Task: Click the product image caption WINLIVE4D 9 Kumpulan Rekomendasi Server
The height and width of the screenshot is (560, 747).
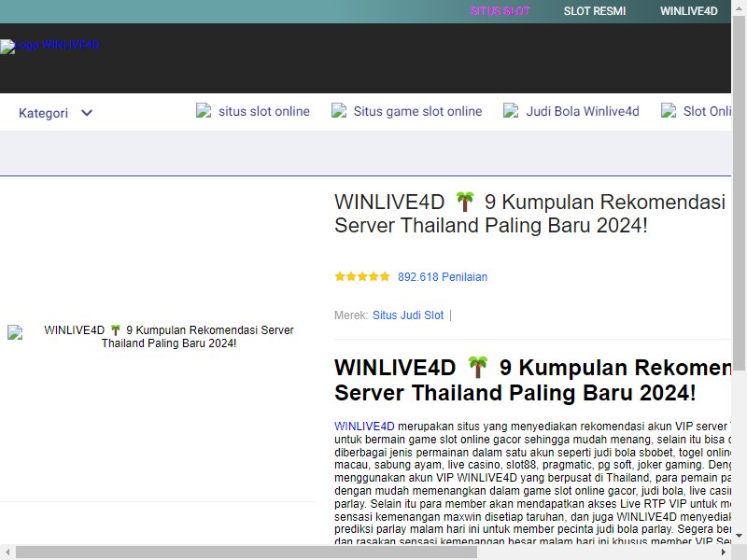Action: pyautogui.click(x=169, y=337)
